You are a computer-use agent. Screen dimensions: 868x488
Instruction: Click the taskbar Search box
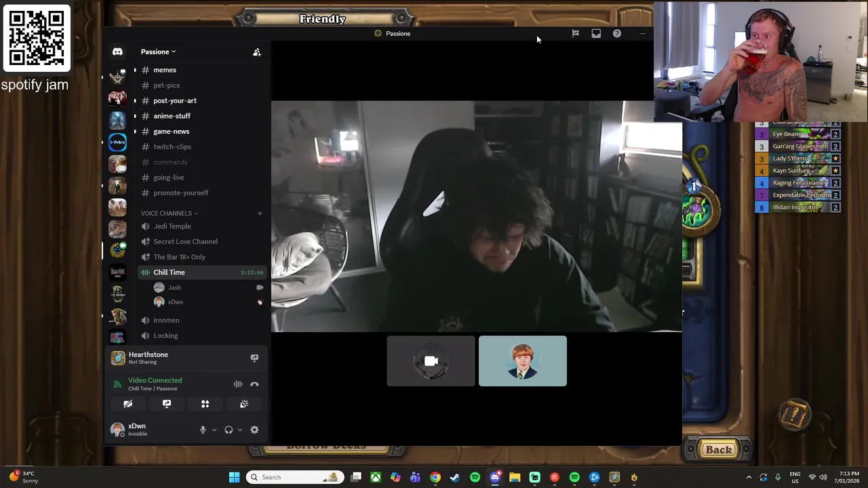pyautogui.click(x=294, y=477)
